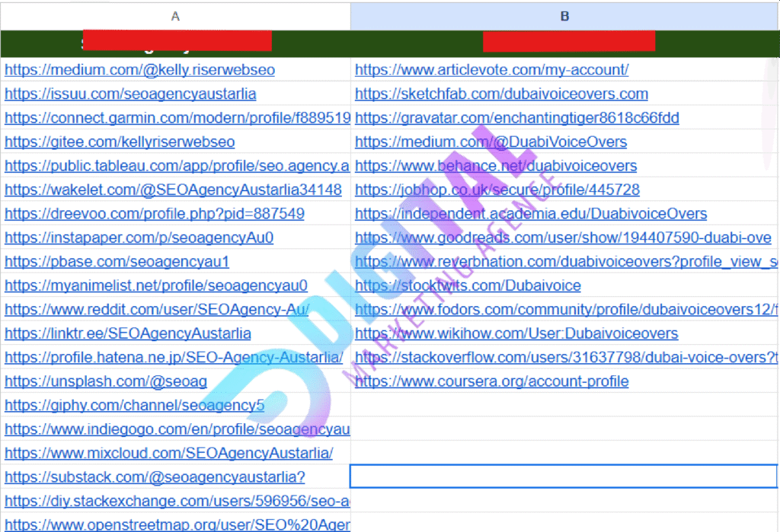780x532 pixels.
Task: Click the coursera.org account-profile link
Action: (x=490, y=381)
